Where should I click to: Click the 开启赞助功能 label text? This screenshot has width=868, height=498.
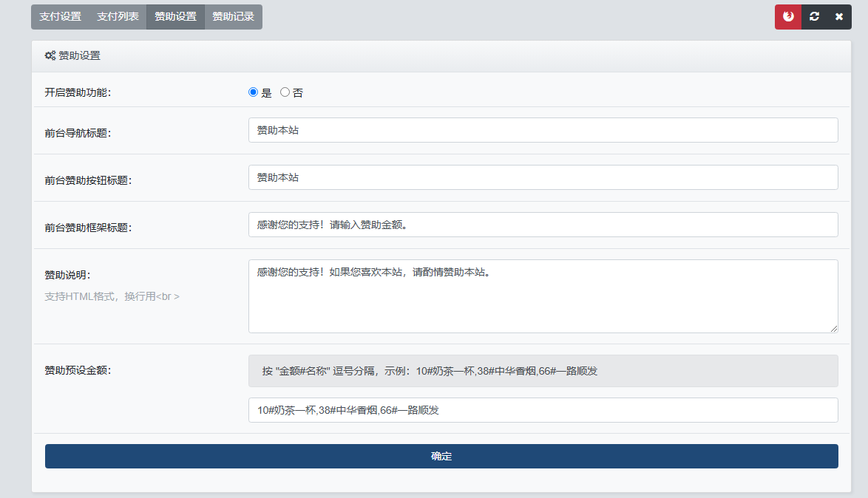coord(78,92)
